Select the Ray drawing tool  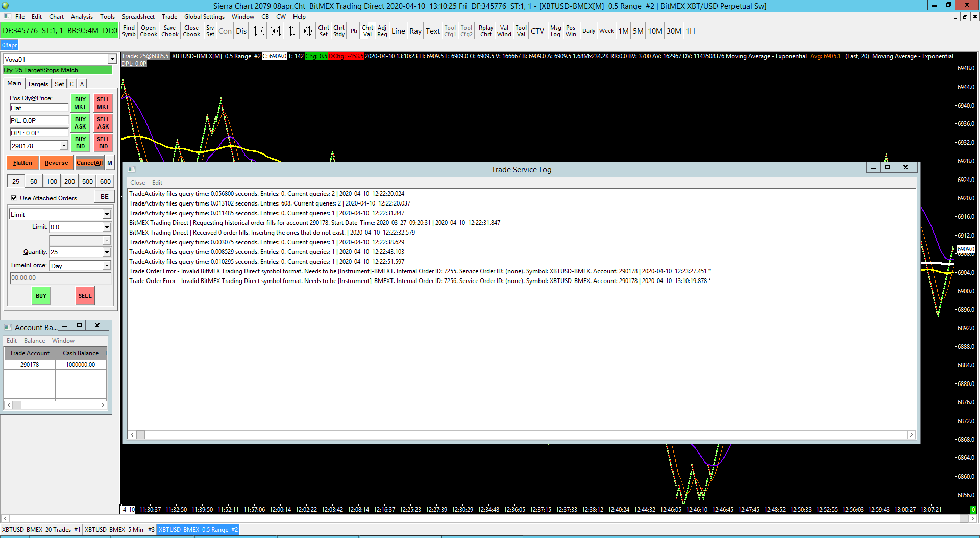click(x=415, y=31)
